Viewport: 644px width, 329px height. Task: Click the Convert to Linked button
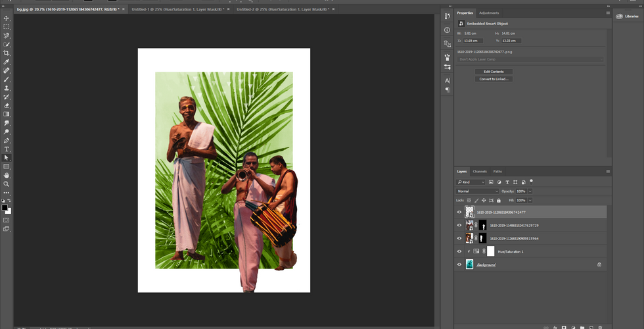click(x=494, y=79)
